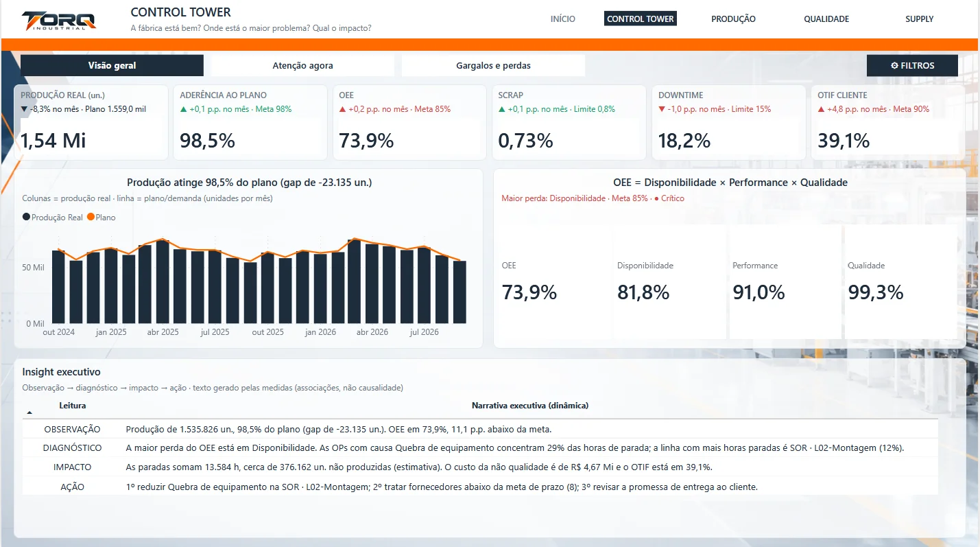Click the OEE KPI card title

coord(346,95)
